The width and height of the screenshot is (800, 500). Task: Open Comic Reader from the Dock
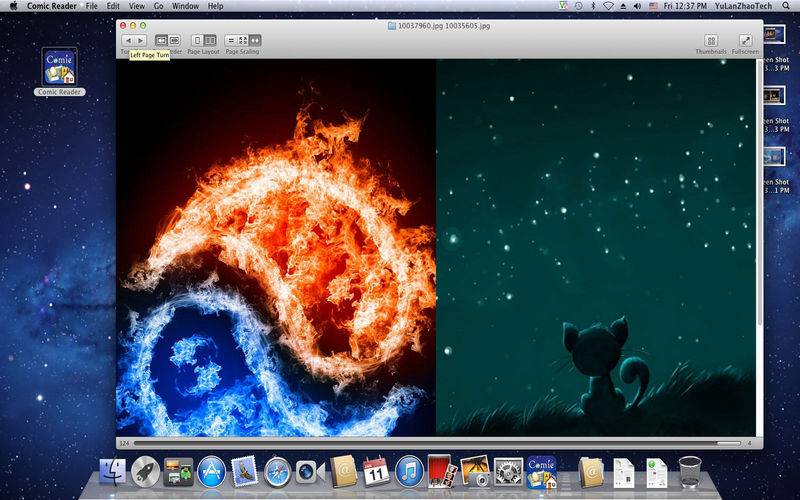pyautogui.click(x=541, y=471)
